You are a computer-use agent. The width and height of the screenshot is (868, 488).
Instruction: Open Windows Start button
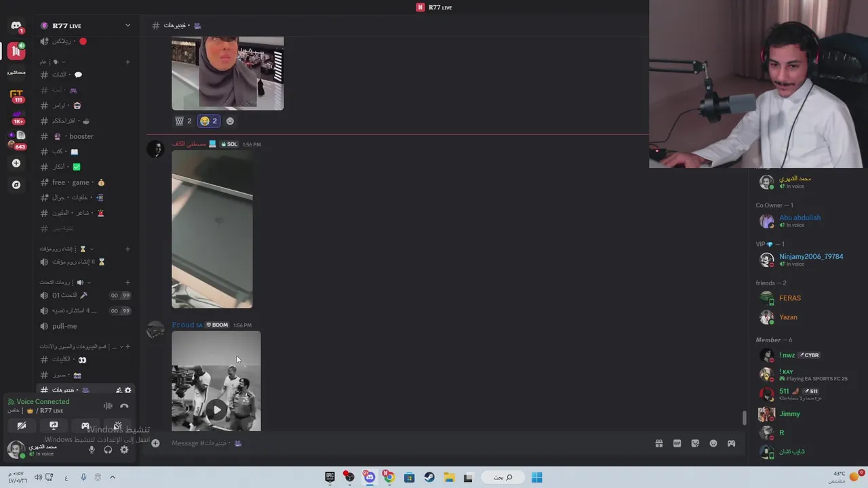[x=536, y=477]
